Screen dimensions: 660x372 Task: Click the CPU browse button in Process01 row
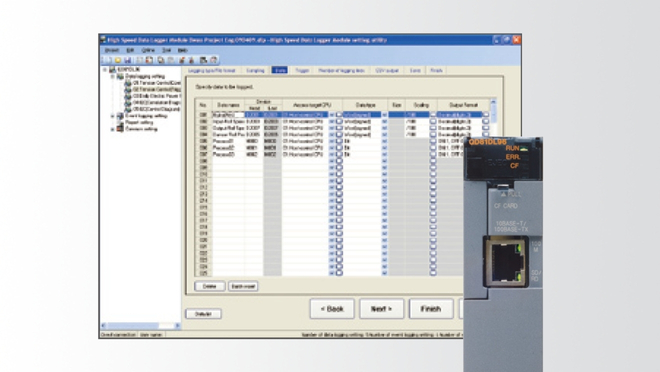tap(339, 141)
